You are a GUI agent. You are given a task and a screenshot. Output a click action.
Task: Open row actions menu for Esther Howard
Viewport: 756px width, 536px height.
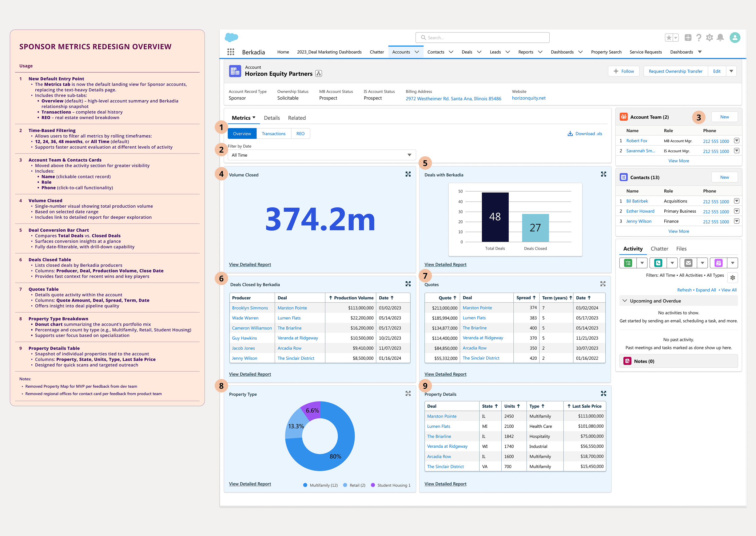tap(737, 211)
